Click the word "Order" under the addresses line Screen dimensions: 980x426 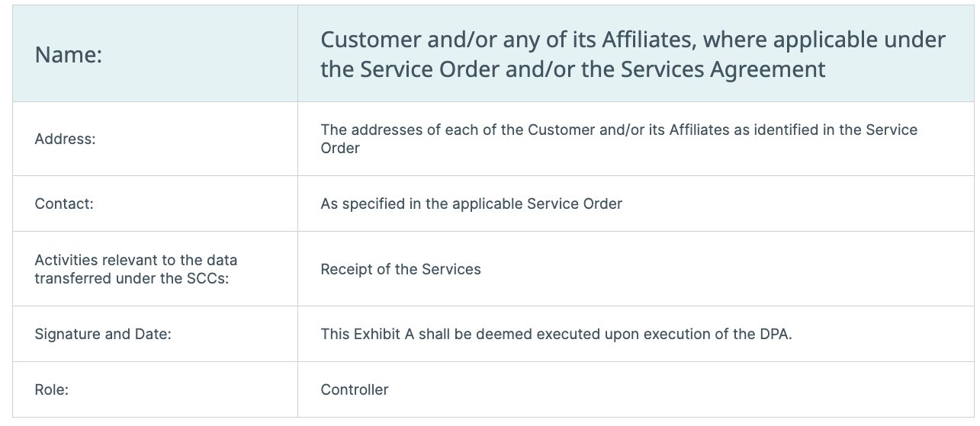pos(340,148)
